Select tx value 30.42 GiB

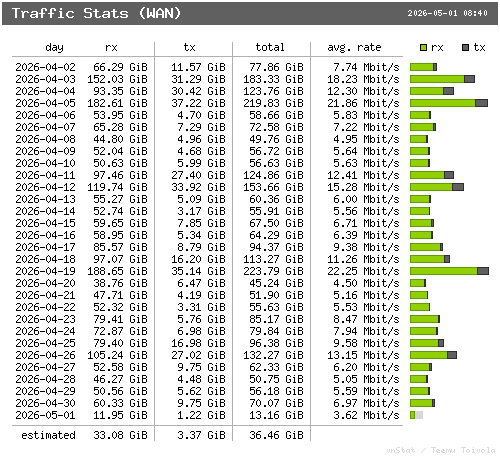click(x=198, y=91)
